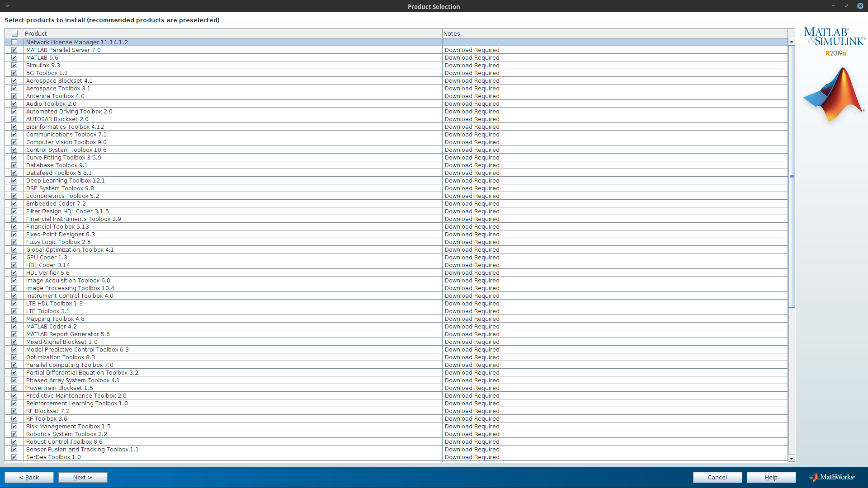868x488 pixels.
Task: Select DSP System Toolbox 9.8 row
Action: pyautogui.click(x=396, y=188)
